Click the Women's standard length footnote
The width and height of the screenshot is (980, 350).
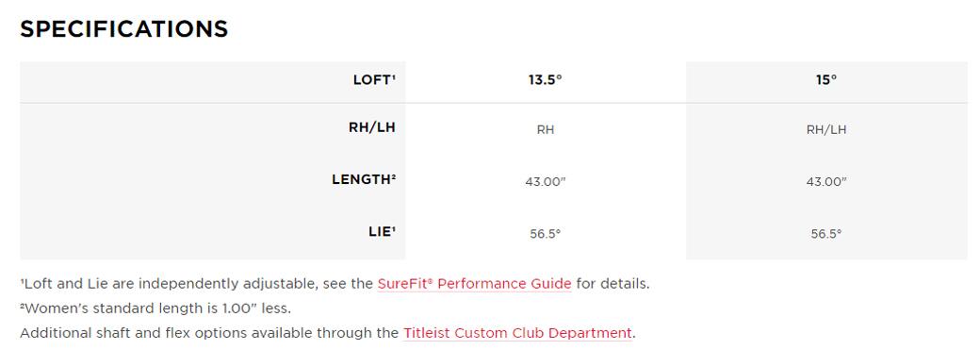[x=155, y=308]
